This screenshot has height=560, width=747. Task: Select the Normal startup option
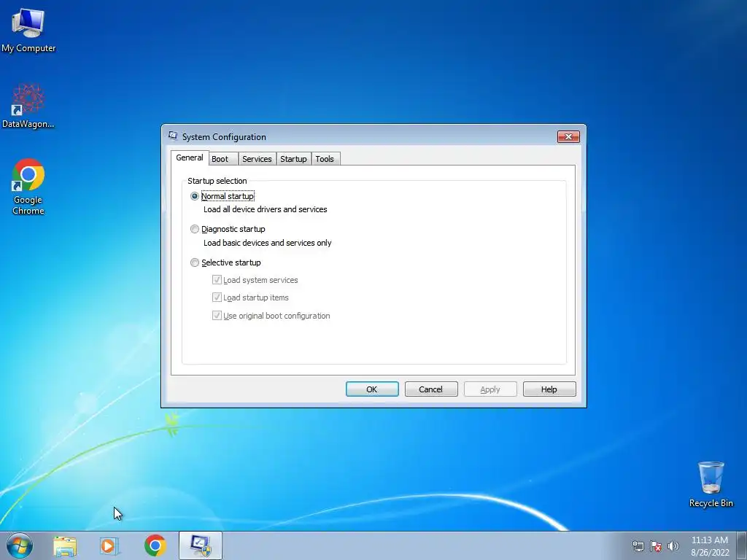point(222,196)
